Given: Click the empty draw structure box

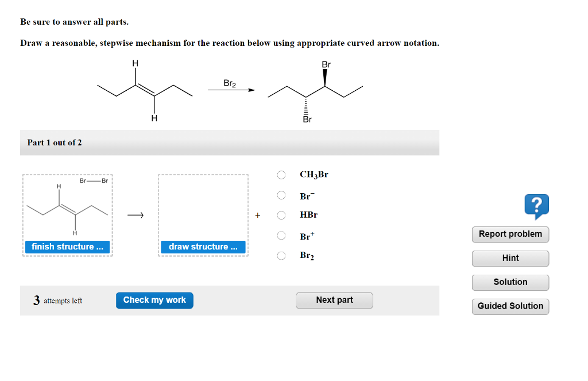Looking at the screenshot, I should click(203, 207).
